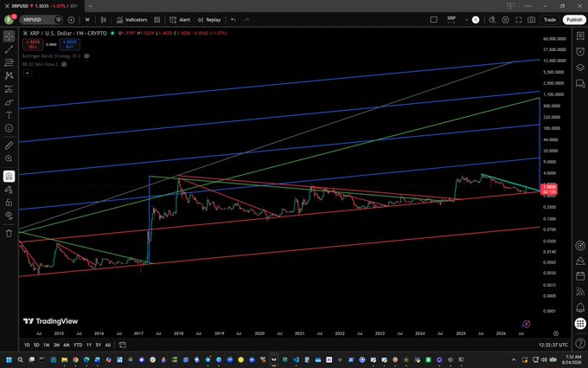This screenshot has width=588, height=368.
Task: Open the Trade panel button
Action: tap(550, 20)
